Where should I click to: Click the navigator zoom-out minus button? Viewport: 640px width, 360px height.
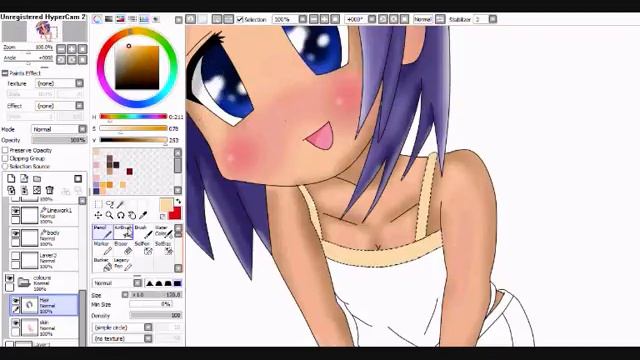[61, 49]
